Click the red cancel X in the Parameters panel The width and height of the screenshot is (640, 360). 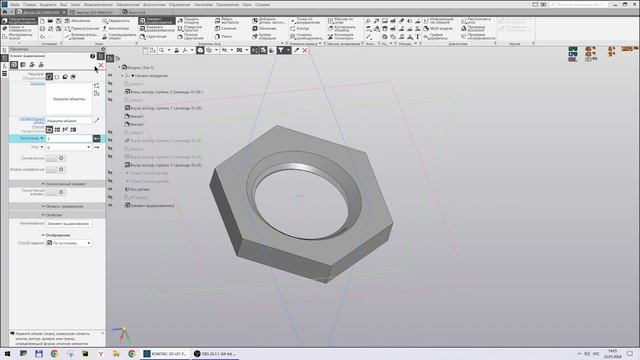tap(101, 65)
